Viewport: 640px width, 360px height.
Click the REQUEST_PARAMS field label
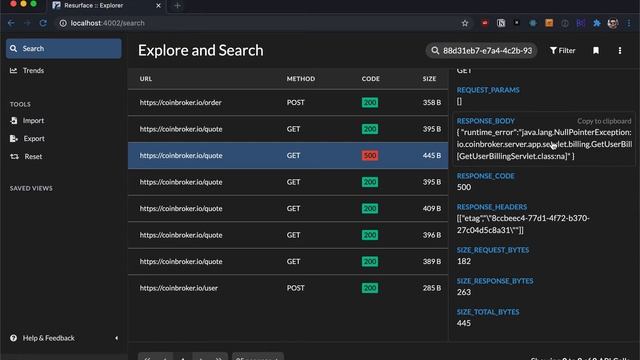[x=488, y=90]
